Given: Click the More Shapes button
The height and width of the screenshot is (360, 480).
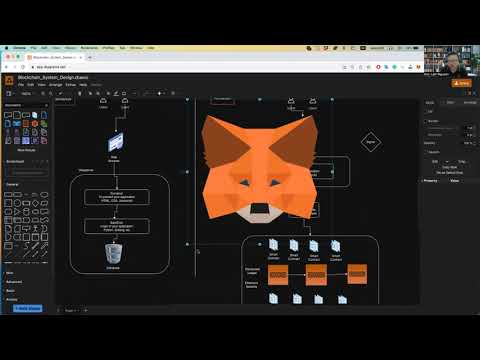Looking at the screenshot, I should [x=28, y=308].
